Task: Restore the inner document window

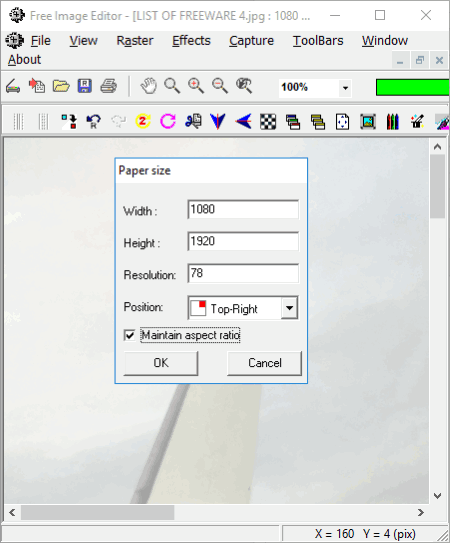Action: click(420, 60)
